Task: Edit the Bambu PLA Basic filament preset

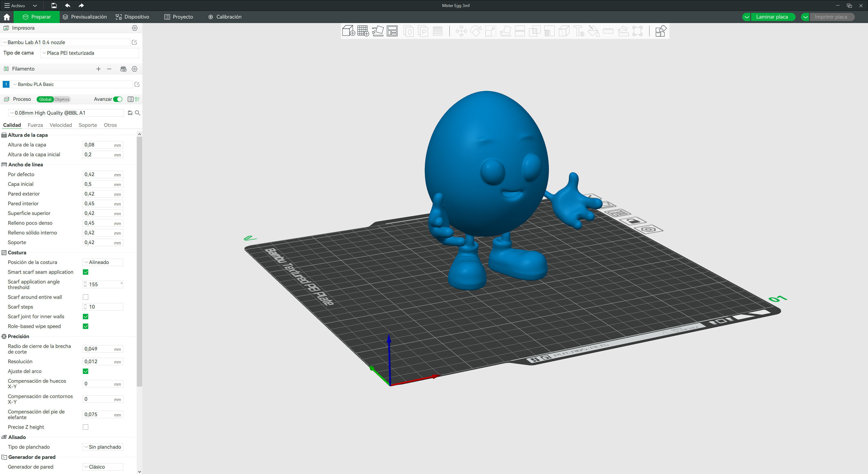Action: (137, 84)
